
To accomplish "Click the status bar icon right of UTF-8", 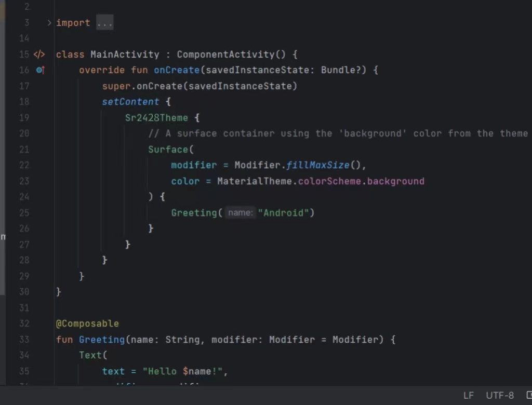I will coord(529,395).
